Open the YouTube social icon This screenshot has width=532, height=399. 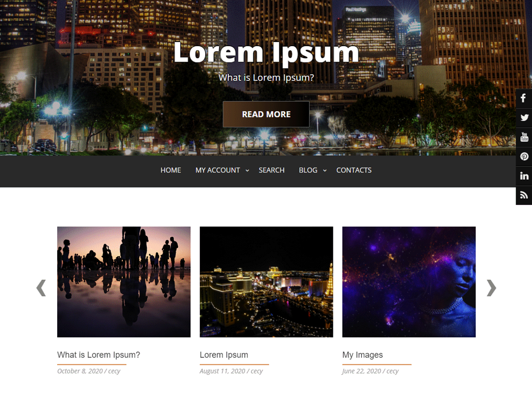point(524,137)
